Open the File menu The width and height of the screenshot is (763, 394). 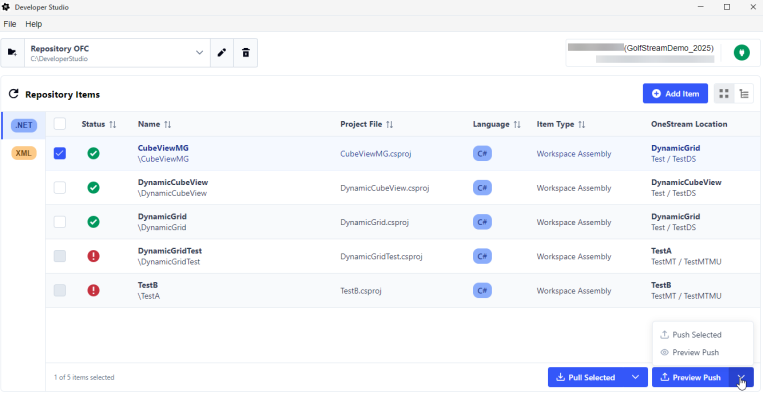point(10,24)
